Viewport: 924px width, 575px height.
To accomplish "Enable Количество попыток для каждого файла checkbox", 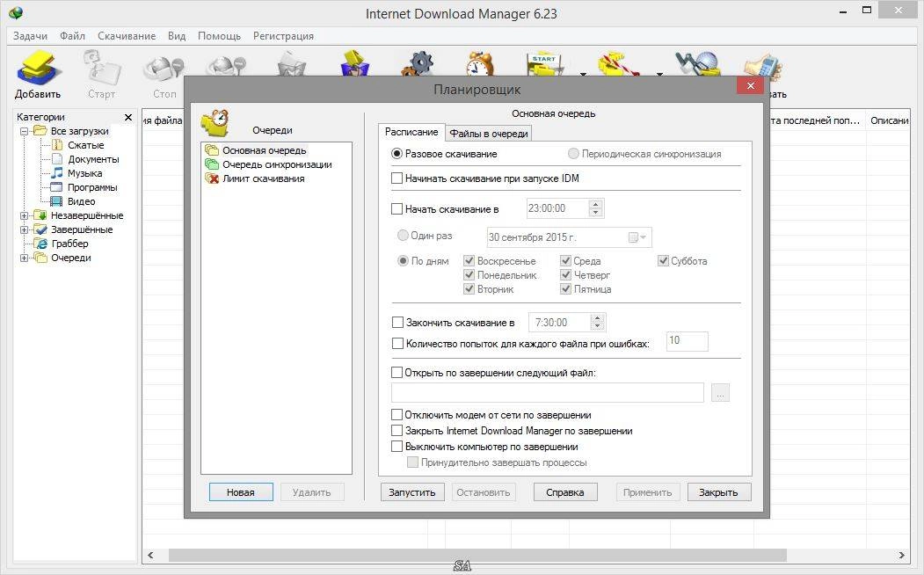I will 397,343.
